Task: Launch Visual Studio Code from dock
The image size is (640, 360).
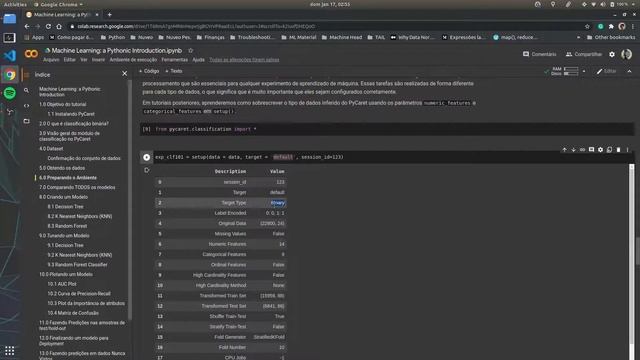Action: [x=9, y=56]
